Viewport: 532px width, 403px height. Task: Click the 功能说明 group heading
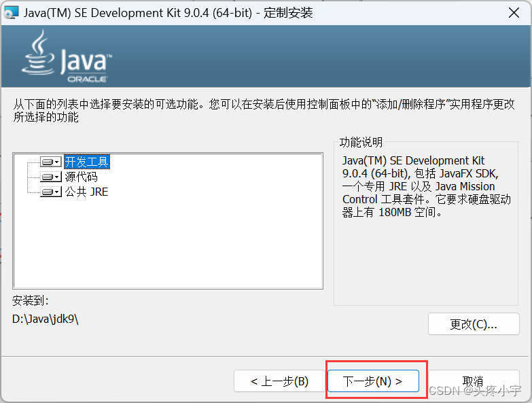coord(361,142)
